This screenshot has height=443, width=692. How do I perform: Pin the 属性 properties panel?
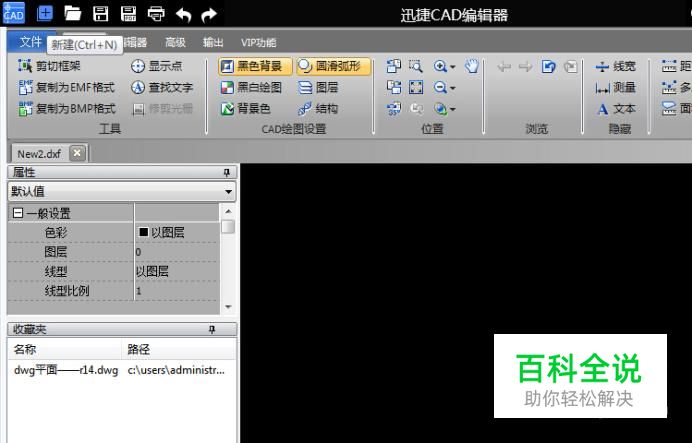coord(227,173)
